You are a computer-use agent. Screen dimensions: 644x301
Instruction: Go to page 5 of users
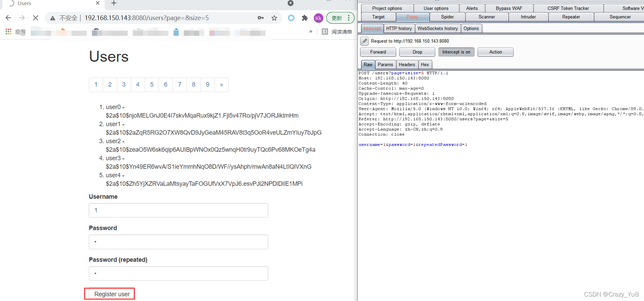152,85
